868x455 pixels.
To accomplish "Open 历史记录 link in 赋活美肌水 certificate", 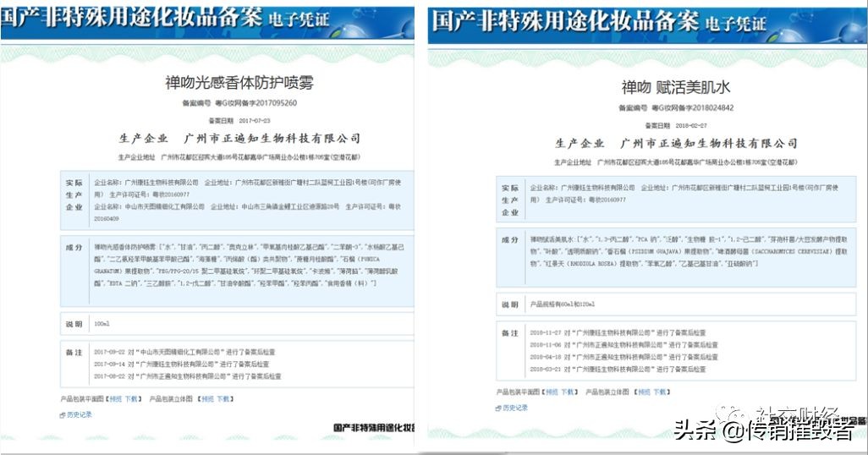I will point(515,408).
